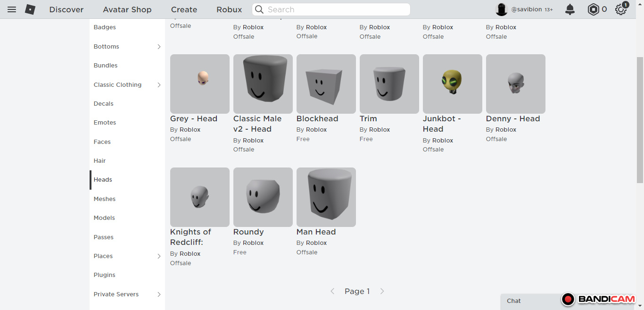Select the Emotes category

click(105, 123)
